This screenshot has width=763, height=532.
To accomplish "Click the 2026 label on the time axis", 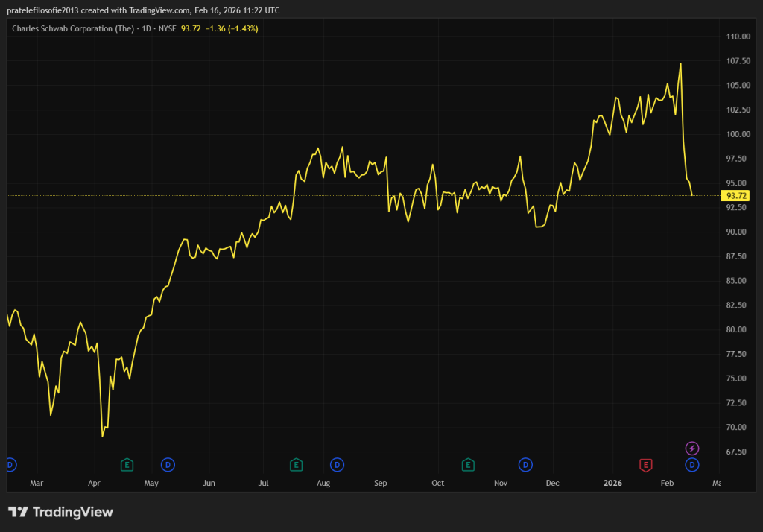I will point(612,483).
